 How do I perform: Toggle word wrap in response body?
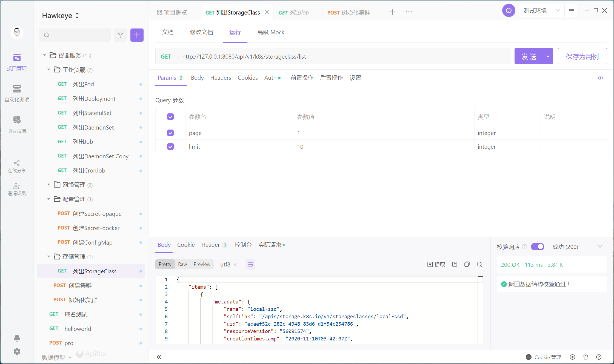[x=250, y=264]
